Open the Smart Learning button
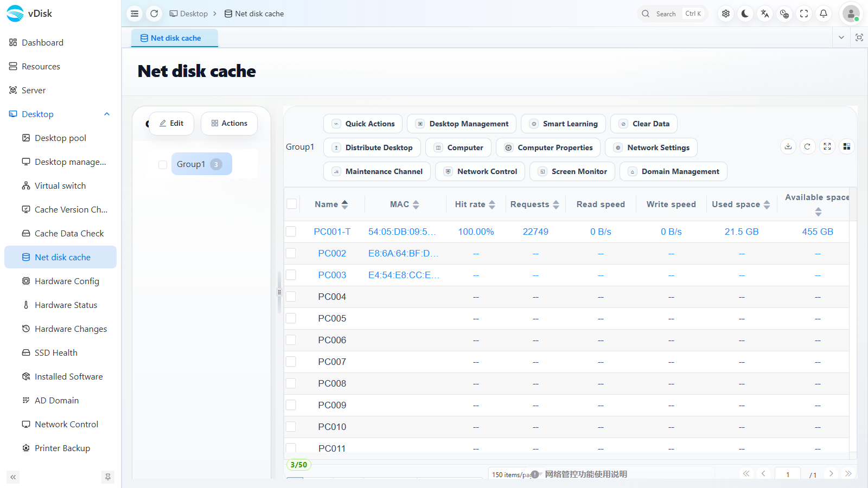868x488 pixels. (564, 124)
